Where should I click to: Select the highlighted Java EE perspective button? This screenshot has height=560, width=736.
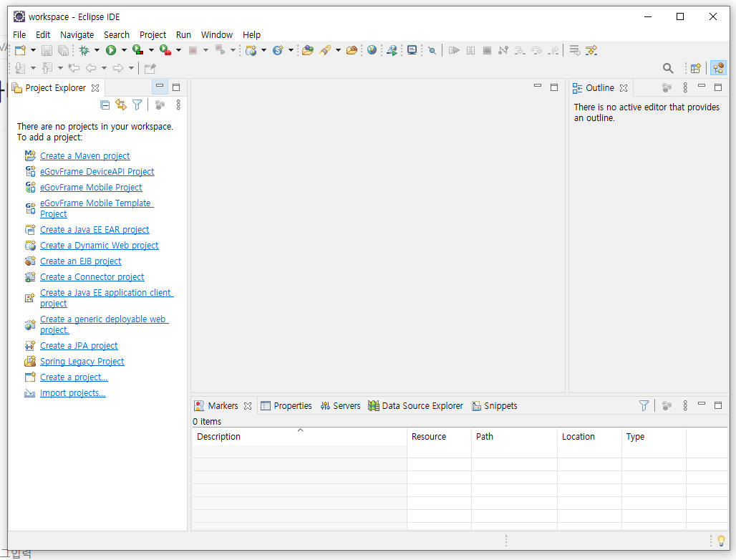pyautogui.click(x=718, y=68)
